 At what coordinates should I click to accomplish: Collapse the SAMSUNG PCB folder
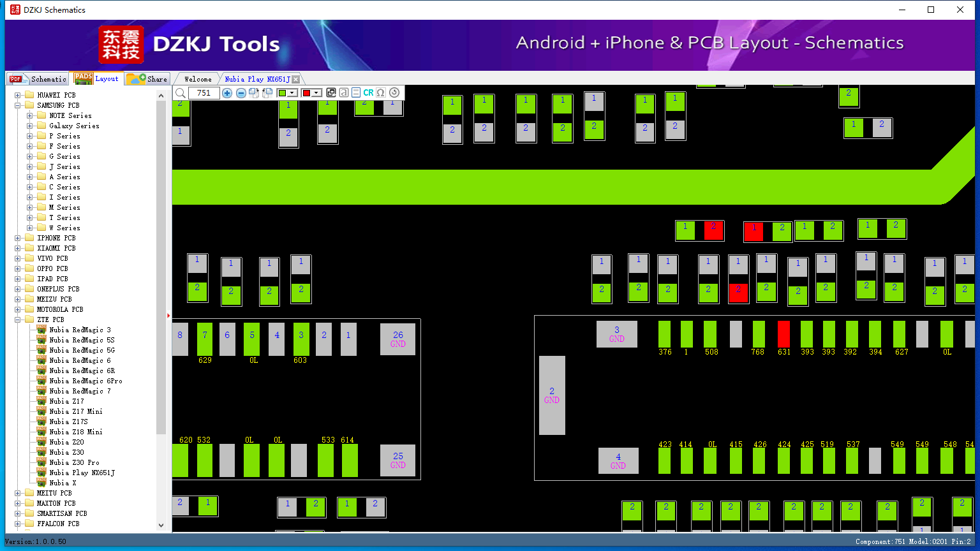point(18,105)
